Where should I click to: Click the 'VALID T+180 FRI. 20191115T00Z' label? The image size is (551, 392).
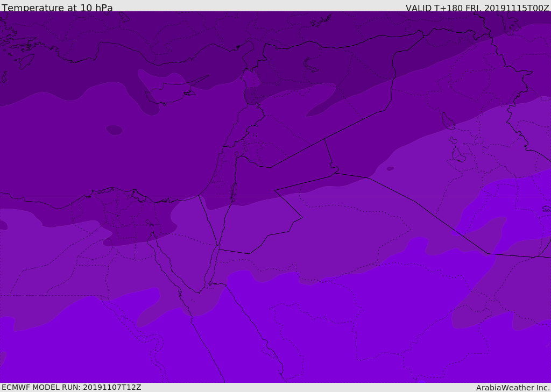click(477, 8)
